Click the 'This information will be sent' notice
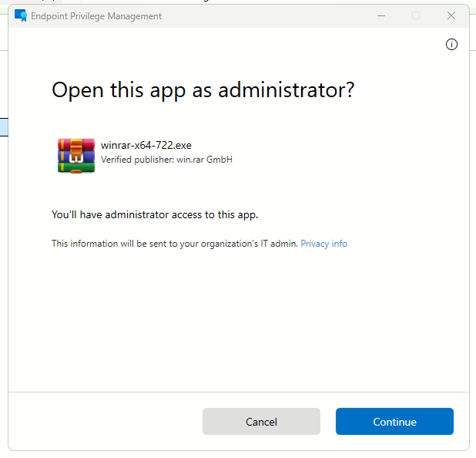Viewport: 476px width, 458px height. (175, 244)
